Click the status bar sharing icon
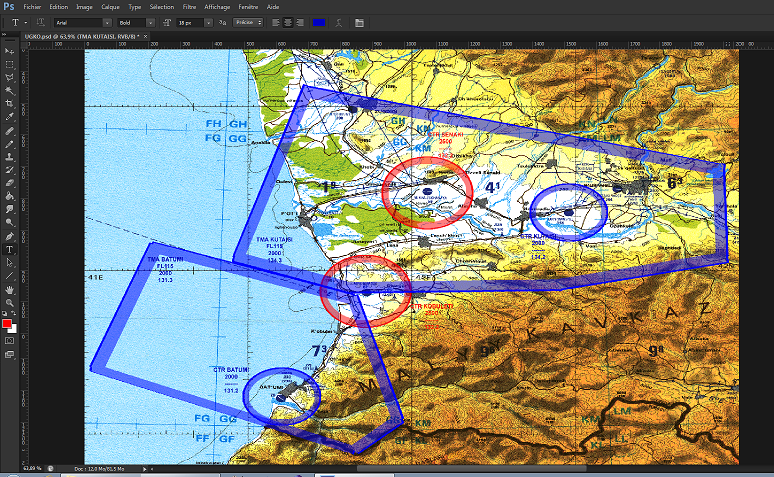 [50, 469]
